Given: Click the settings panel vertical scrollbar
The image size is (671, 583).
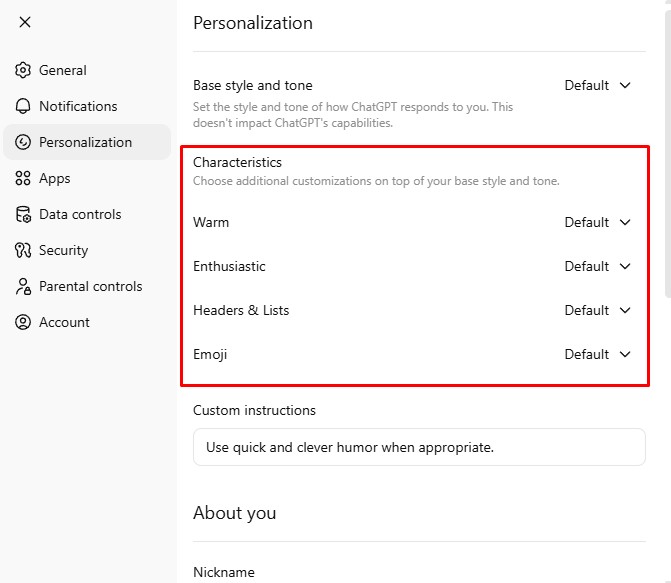Looking at the screenshot, I should click(667, 150).
